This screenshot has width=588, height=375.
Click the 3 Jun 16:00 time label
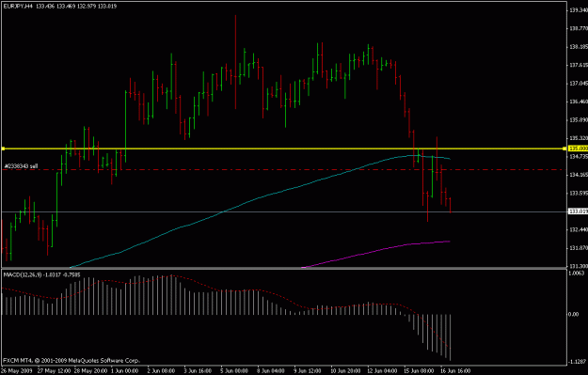[198, 371]
